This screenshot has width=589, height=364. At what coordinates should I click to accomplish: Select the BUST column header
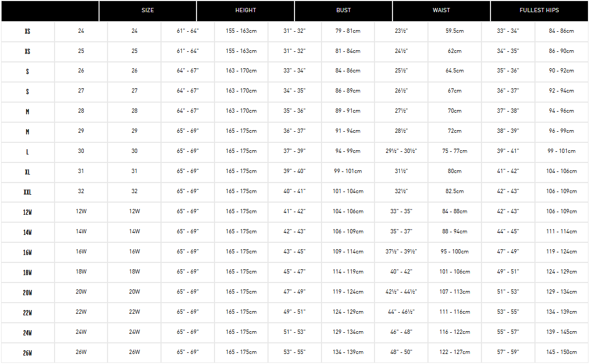pos(344,11)
